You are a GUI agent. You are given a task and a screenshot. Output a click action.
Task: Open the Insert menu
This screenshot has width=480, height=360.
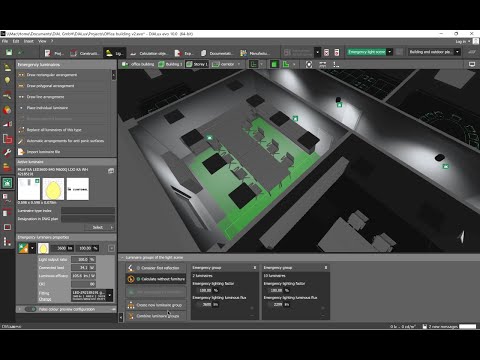pos(28,41)
